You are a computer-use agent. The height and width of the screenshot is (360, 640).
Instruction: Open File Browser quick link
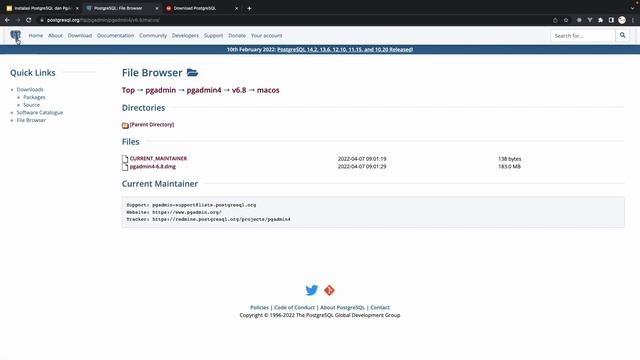pos(31,120)
